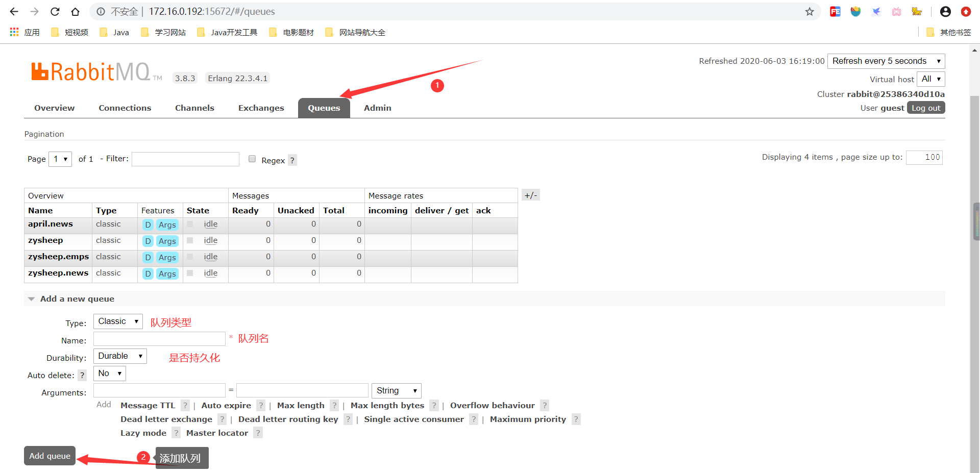Show help for Master locator argument
Screen dimensions: 980x473
point(258,433)
